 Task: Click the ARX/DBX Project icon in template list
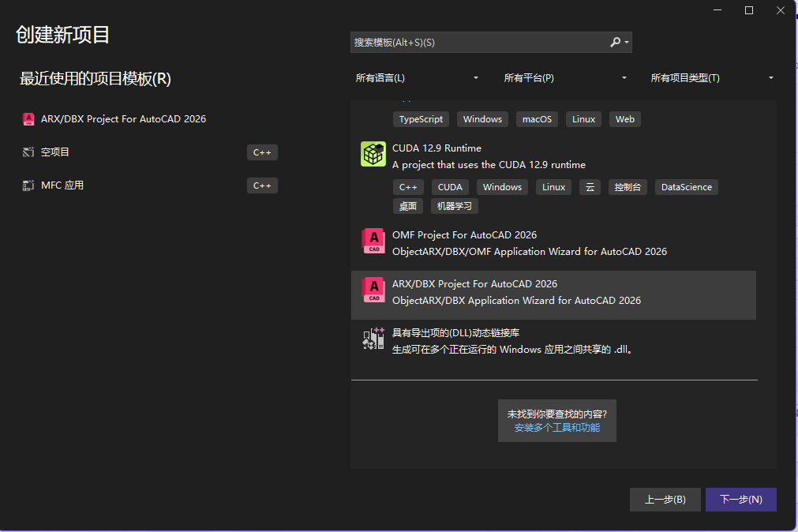click(x=373, y=290)
